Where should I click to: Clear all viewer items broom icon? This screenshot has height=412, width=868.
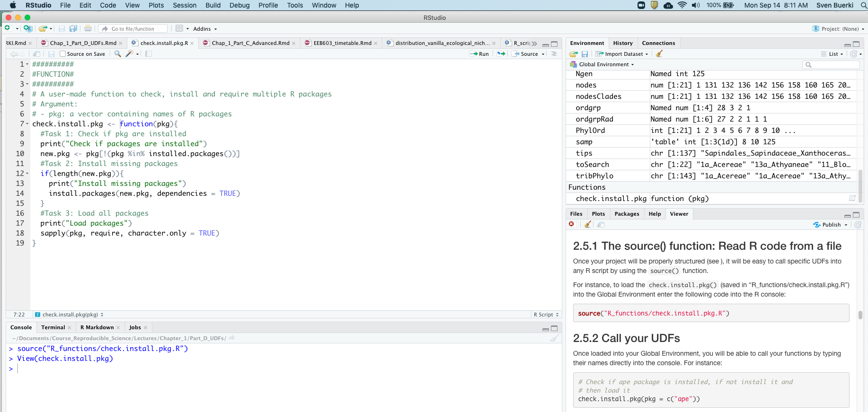587,224
